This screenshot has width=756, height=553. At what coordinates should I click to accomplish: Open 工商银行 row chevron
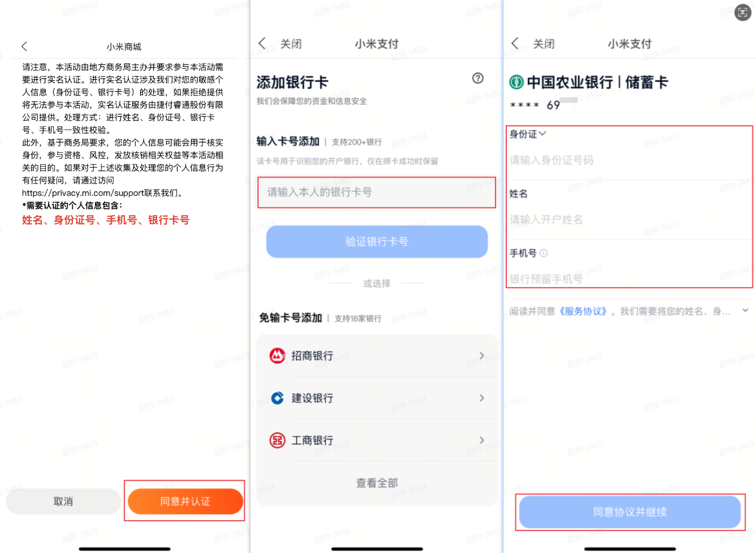482,440
